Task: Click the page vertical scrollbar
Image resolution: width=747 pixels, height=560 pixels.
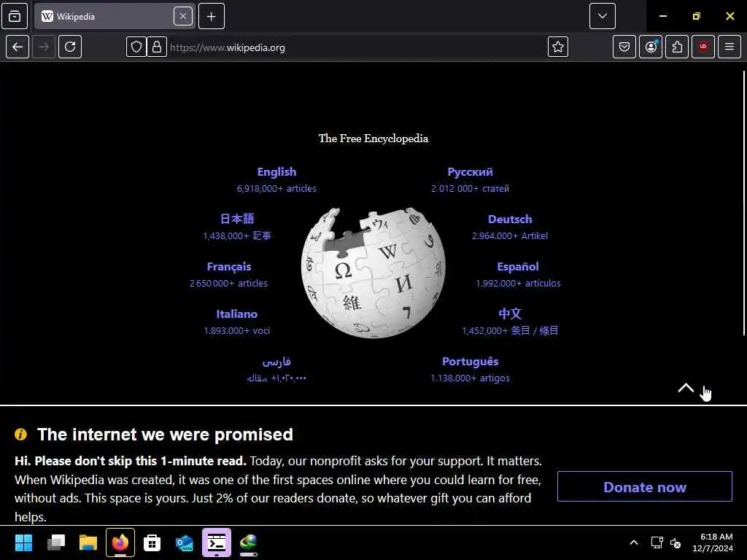Action: tap(743, 203)
